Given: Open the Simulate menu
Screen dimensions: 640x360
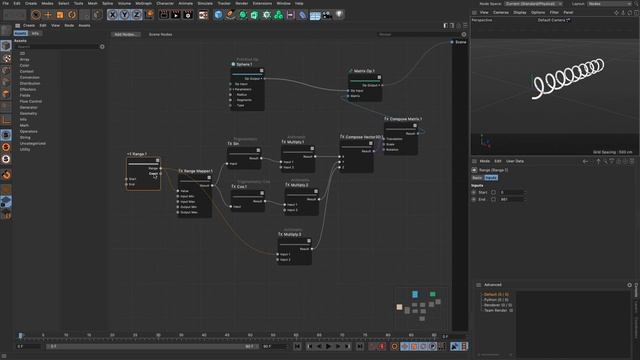Looking at the screenshot, I should 205,3.
